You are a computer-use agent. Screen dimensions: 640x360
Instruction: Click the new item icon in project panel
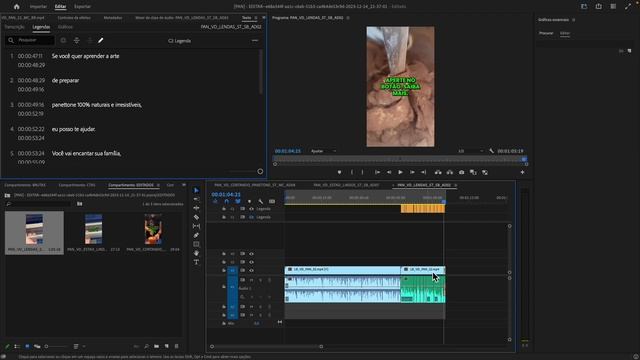click(167, 346)
